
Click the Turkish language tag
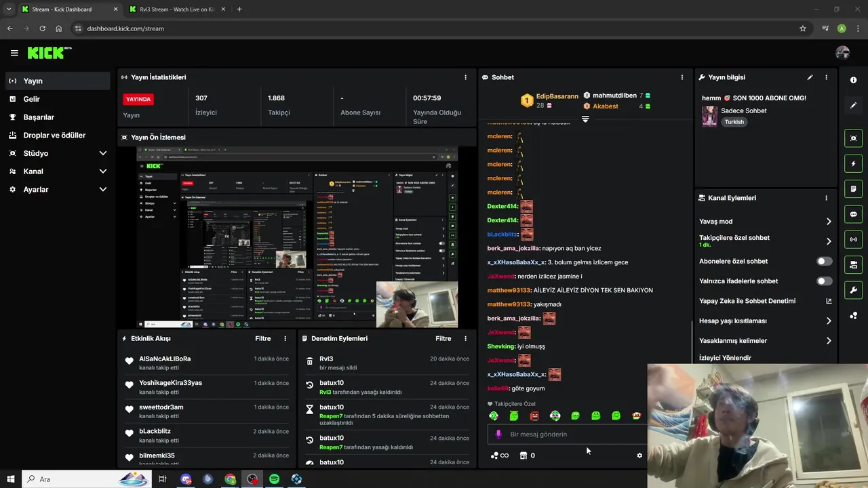point(734,122)
